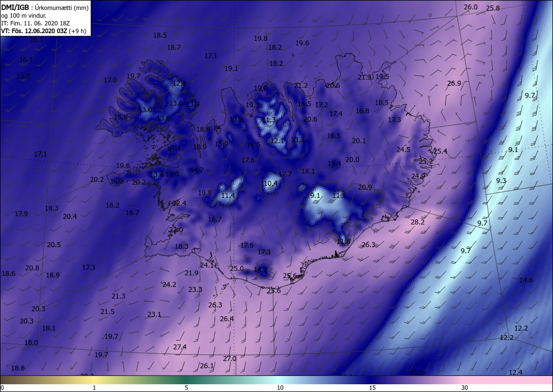This screenshot has height=392, width=553.
Task: Click the map value 12.4
Action: click(515, 373)
